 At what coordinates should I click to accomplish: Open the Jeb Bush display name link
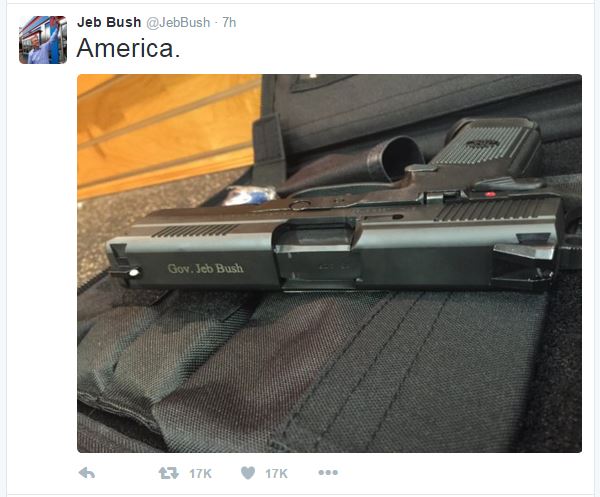(x=109, y=22)
